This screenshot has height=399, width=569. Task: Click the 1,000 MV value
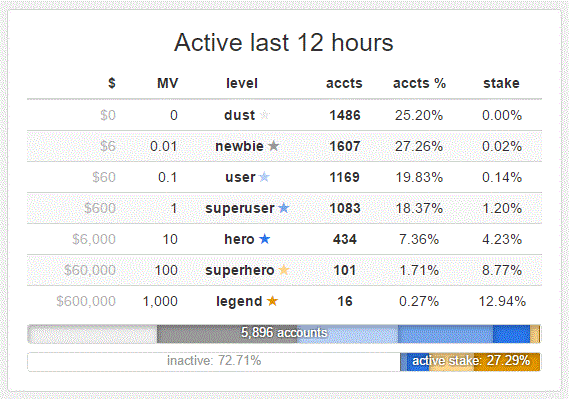tap(160, 301)
